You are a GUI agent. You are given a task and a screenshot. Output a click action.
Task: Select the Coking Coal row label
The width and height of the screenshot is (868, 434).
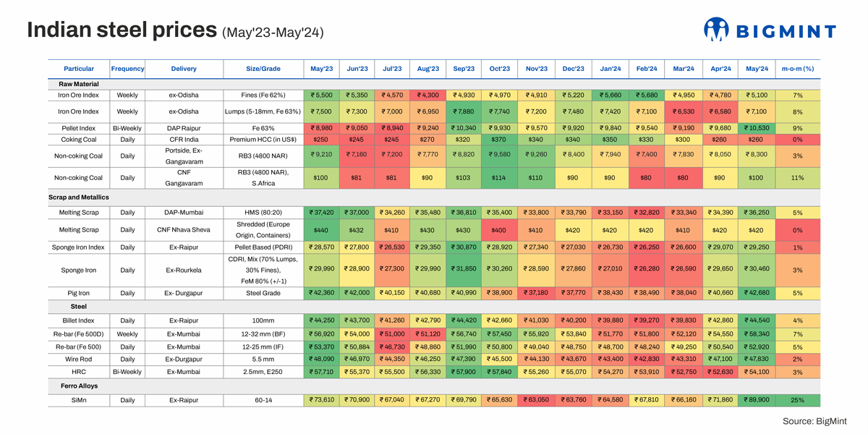[x=79, y=139]
